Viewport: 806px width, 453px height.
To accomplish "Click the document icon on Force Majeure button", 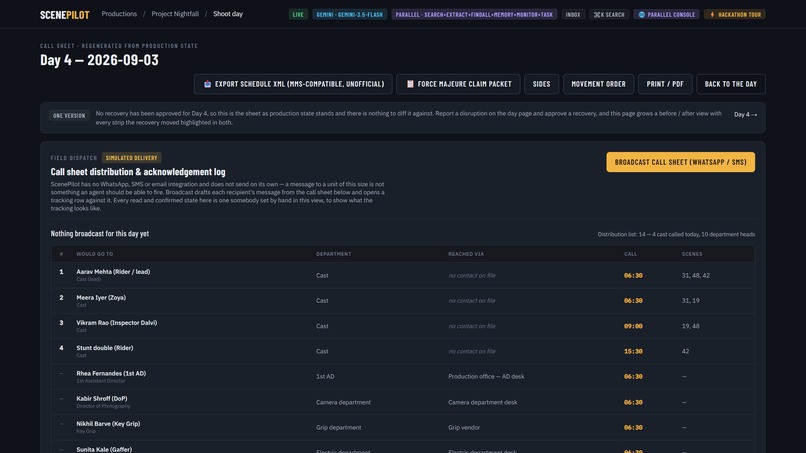I will tap(410, 84).
